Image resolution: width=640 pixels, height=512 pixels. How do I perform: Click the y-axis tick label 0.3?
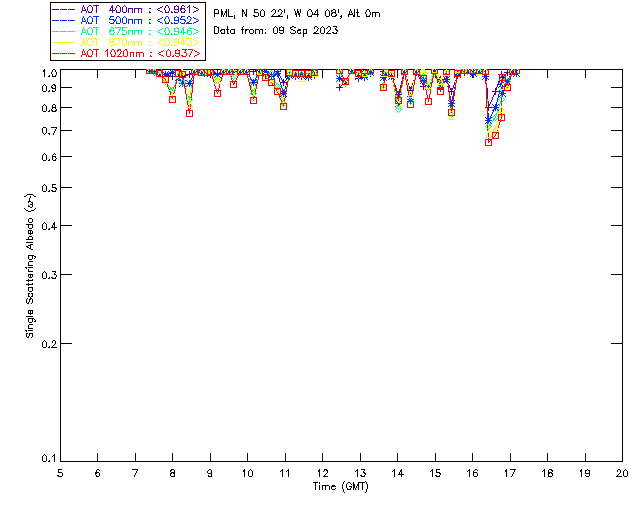49,275
